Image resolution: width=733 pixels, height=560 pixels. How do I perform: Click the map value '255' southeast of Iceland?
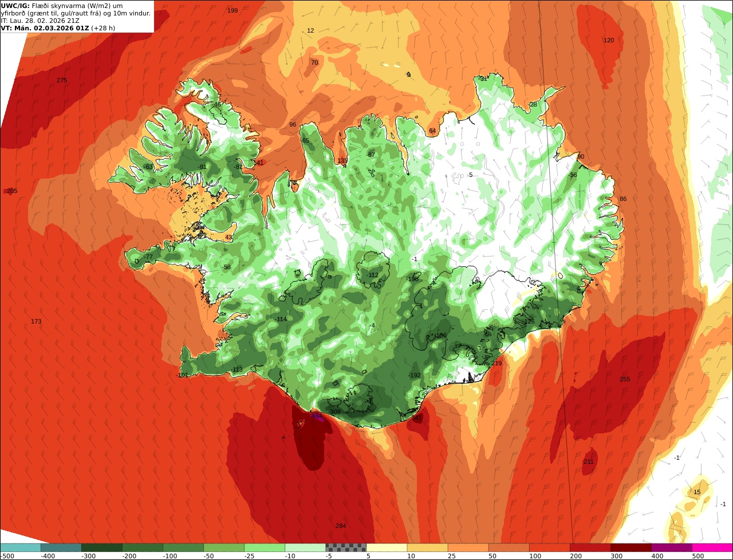click(x=625, y=379)
